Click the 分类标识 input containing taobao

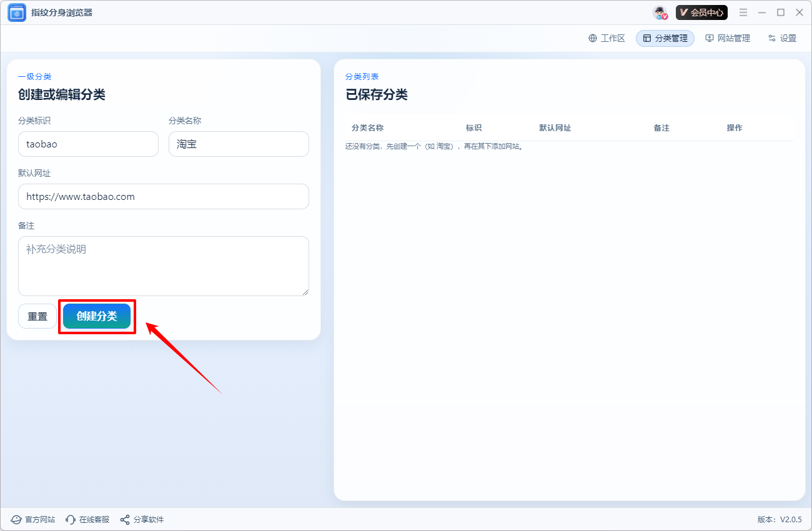tap(88, 144)
